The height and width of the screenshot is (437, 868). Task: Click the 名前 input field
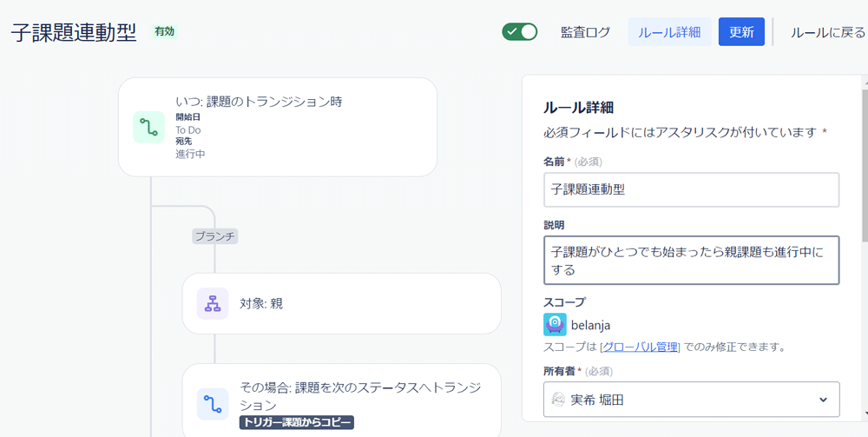[692, 189]
